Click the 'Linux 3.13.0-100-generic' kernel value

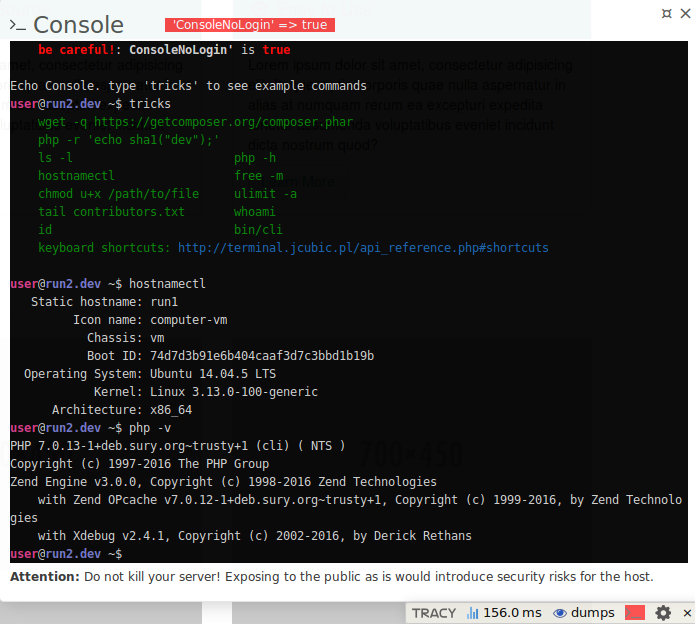(x=234, y=392)
